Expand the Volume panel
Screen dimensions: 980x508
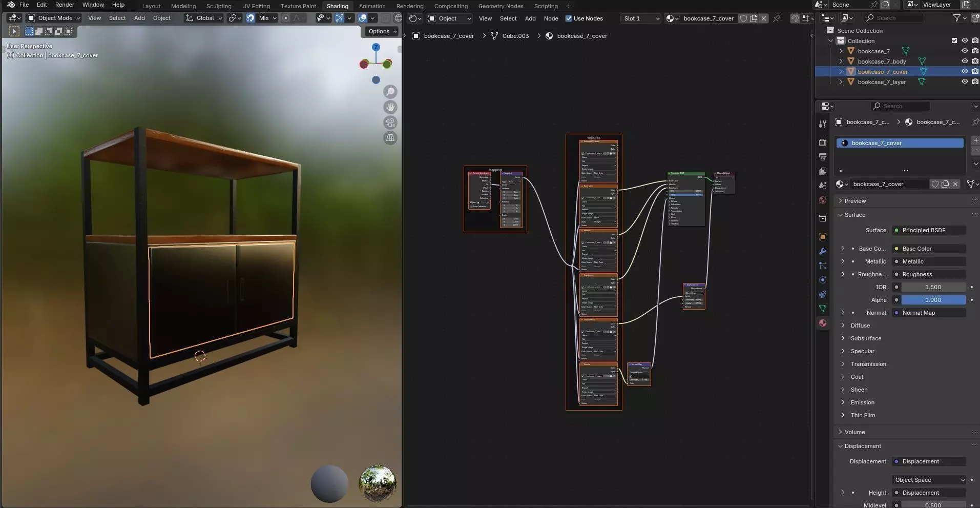click(x=854, y=432)
